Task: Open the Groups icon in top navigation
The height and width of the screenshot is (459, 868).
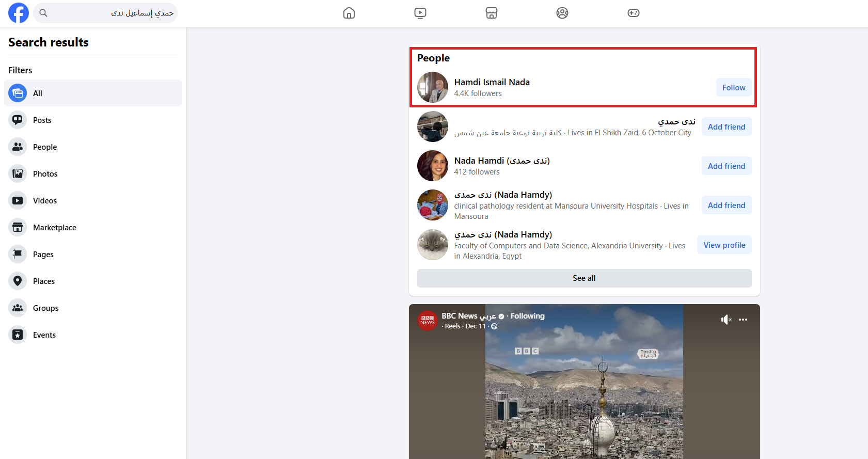Action: click(562, 13)
